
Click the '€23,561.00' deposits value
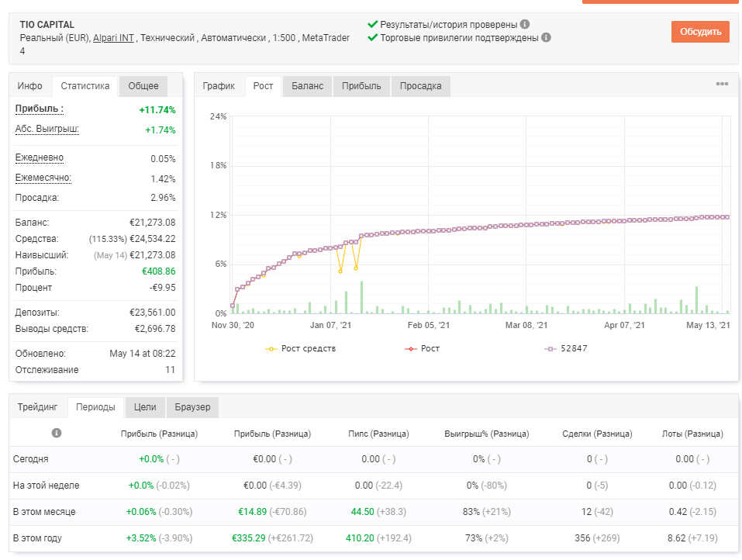tap(153, 313)
